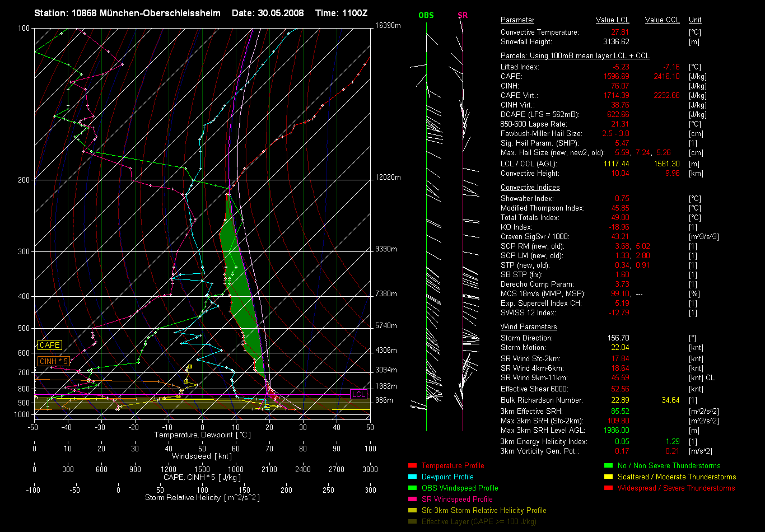Click the CAPE CCL value 2416.10
765x532 pixels.
666,77
